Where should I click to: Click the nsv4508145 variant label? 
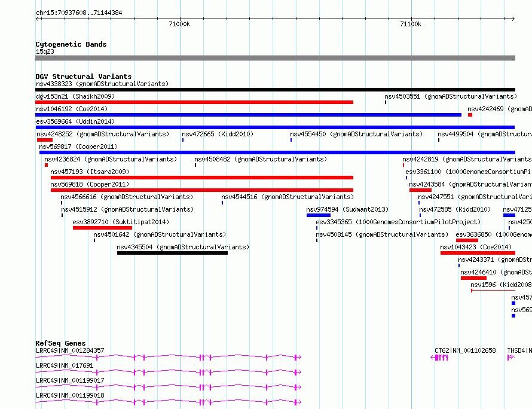pyautogui.click(x=382, y=234)
